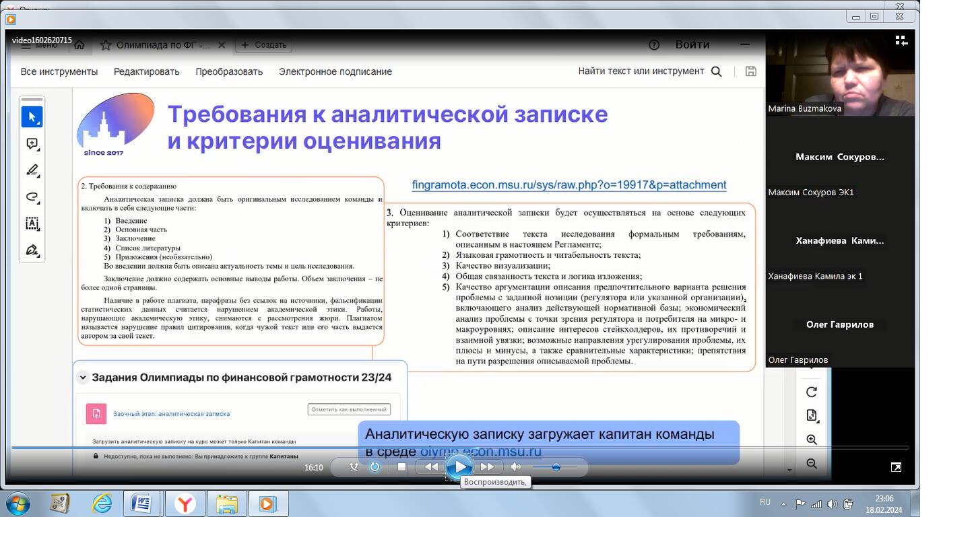Click the rotate page clockwise icon

click(x=812, y=392)
